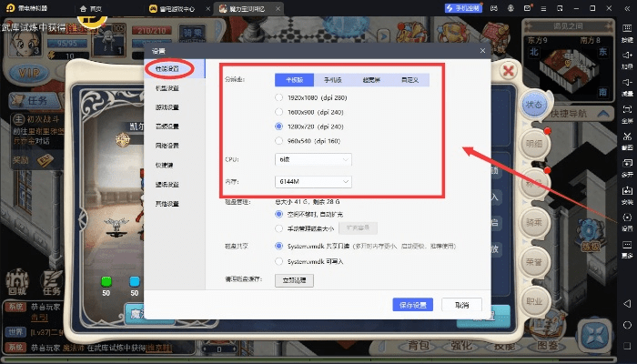Tap the Android back triangle button

tap(627, 303)
